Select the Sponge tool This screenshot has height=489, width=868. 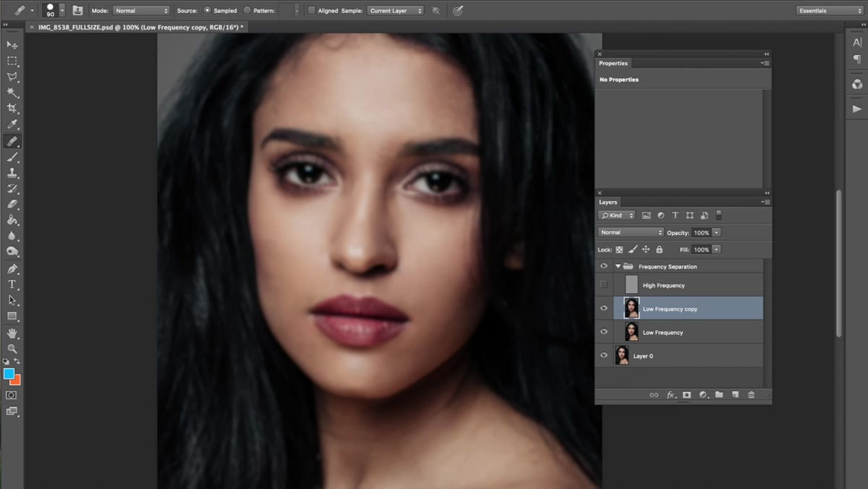click(12, 252)
